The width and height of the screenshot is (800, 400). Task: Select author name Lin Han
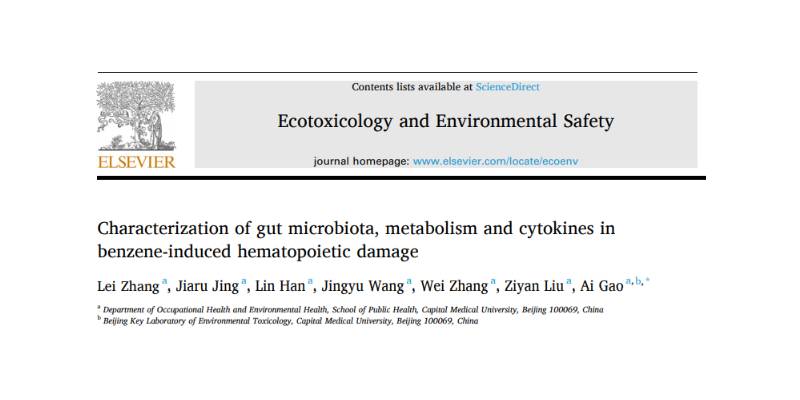(278, 284)
